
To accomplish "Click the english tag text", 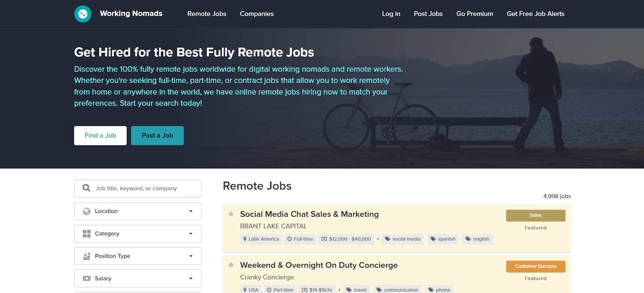I will pos(481,239).
